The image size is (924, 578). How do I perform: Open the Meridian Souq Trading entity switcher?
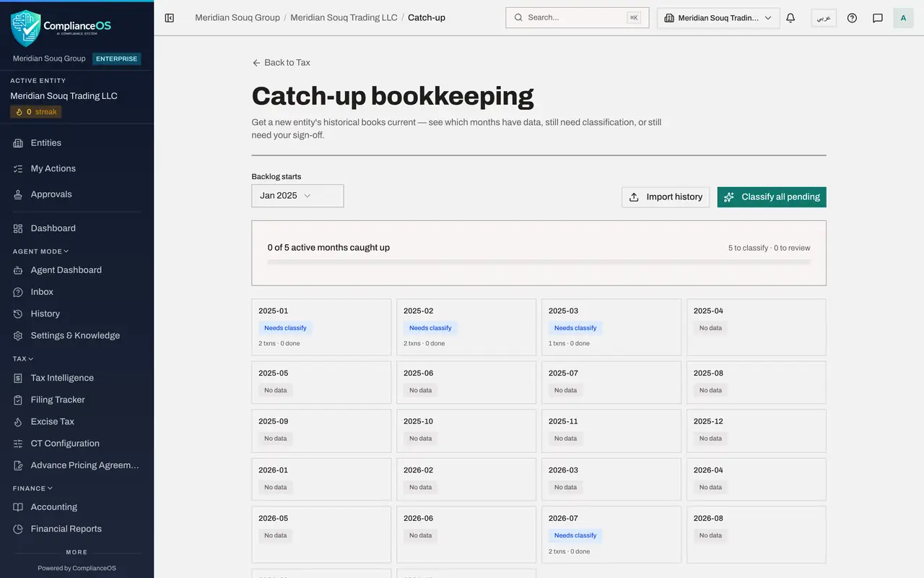[x=718, y=18]
